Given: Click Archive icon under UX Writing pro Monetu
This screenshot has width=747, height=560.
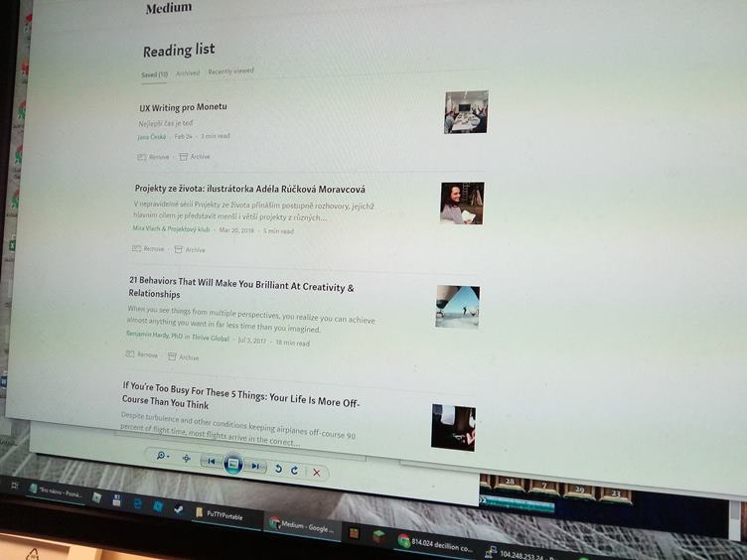Looking at the screenshot, I should click(183, 157).
